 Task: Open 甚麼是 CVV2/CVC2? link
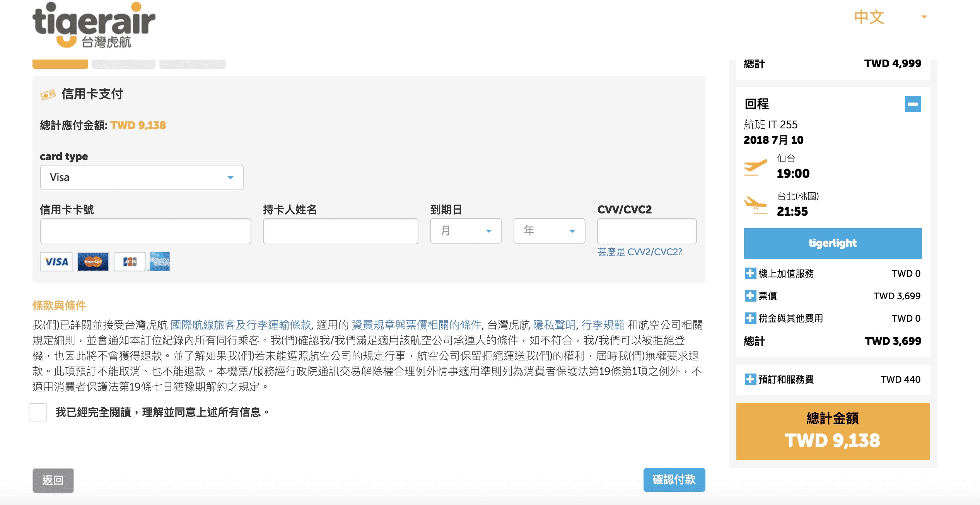tap(640, 252)
